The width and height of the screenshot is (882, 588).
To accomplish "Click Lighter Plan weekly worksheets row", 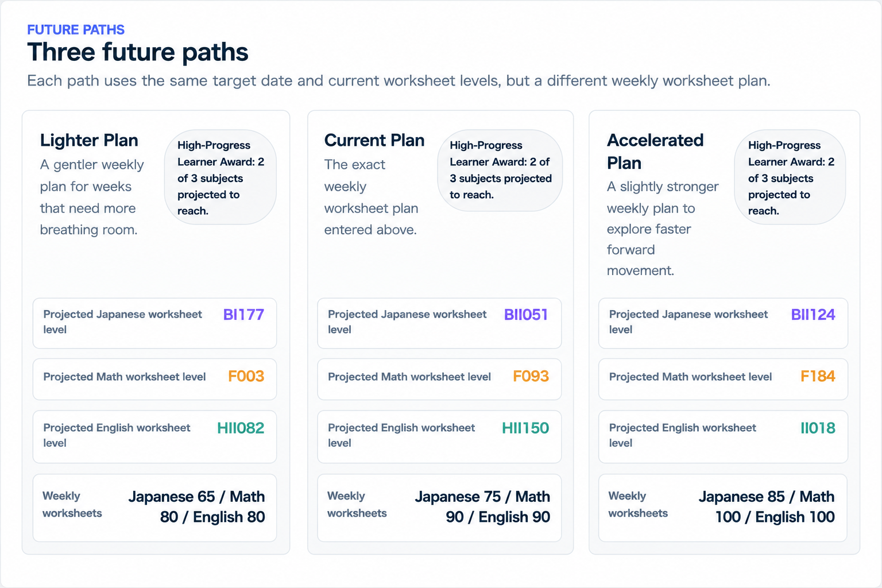I will click(155, 508).
